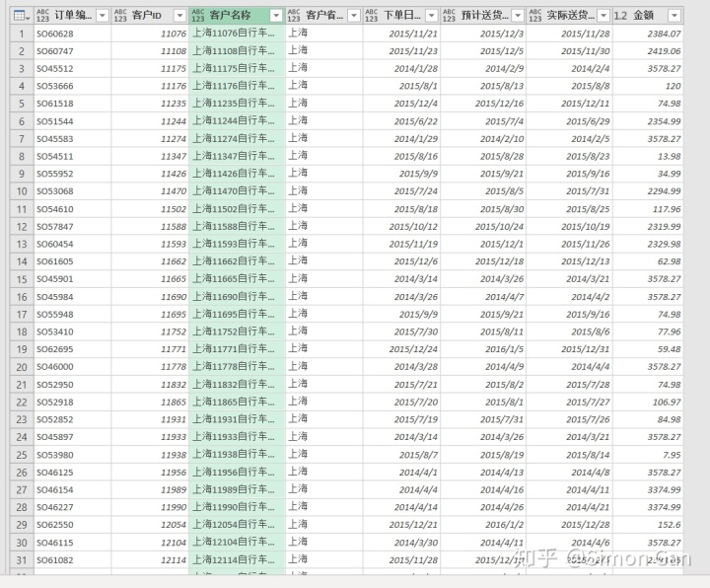Viewport: 710px width, 588px height.
Task: Select row number 15
Action: pos(22,279)
